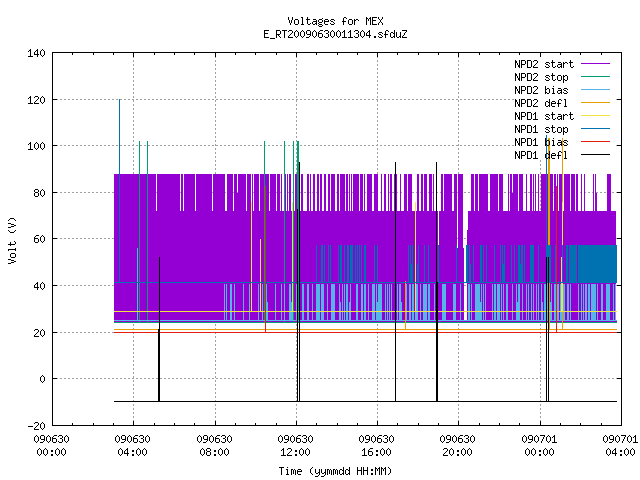Select the file name E_RT20090630011304.sfduZ subtitle

[x=335, y=34]
